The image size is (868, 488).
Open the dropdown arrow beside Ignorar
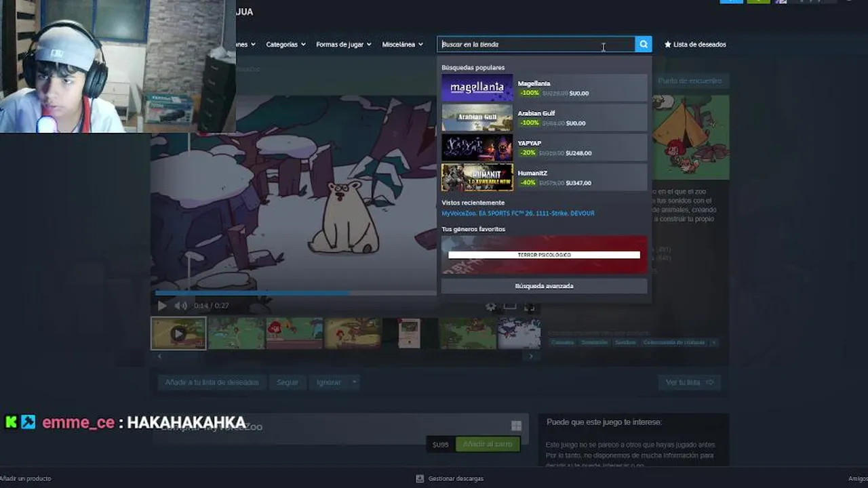click(354, 382)
